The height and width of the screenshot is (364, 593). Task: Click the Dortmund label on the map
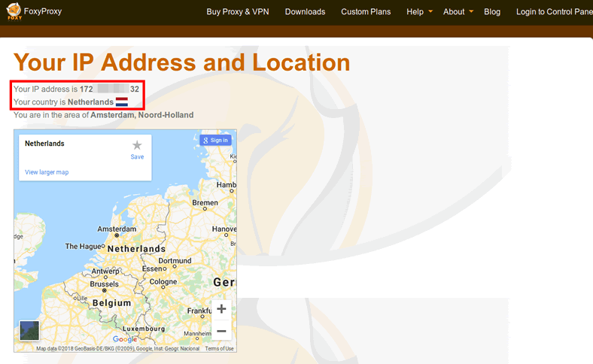[x=175, y=261]
